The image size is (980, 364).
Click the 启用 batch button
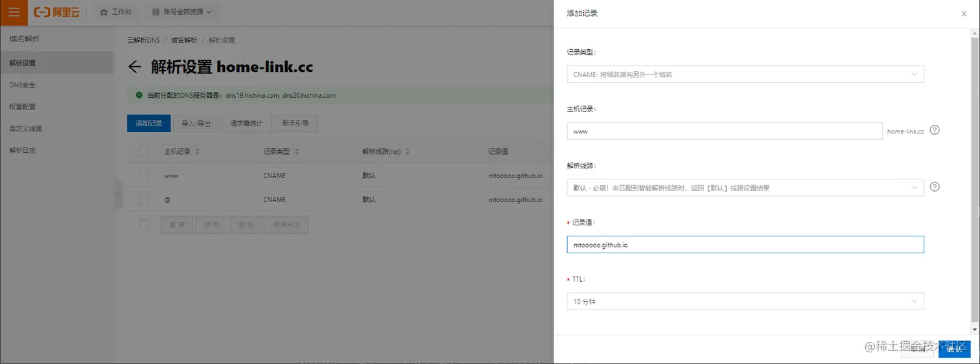[212, 225]
